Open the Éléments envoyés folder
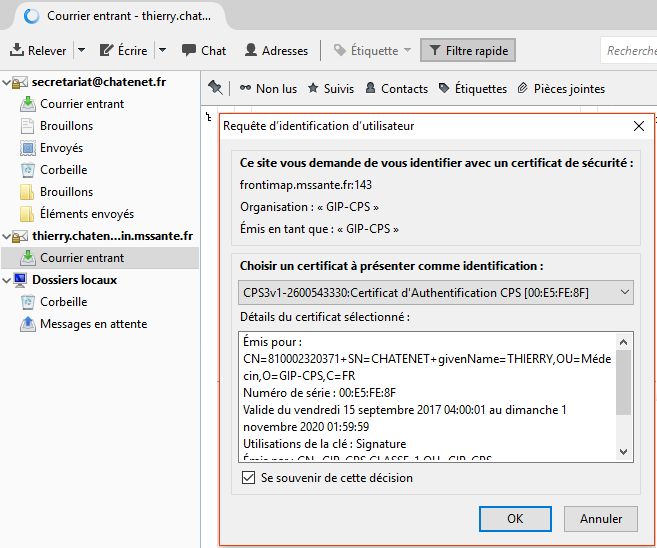Image resolution: width=657 pixels, height=548 pixels. click(87, 214)
